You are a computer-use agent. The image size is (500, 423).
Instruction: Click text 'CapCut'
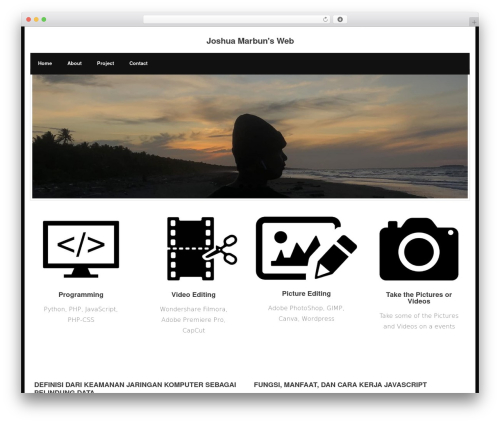coord(193,330)
